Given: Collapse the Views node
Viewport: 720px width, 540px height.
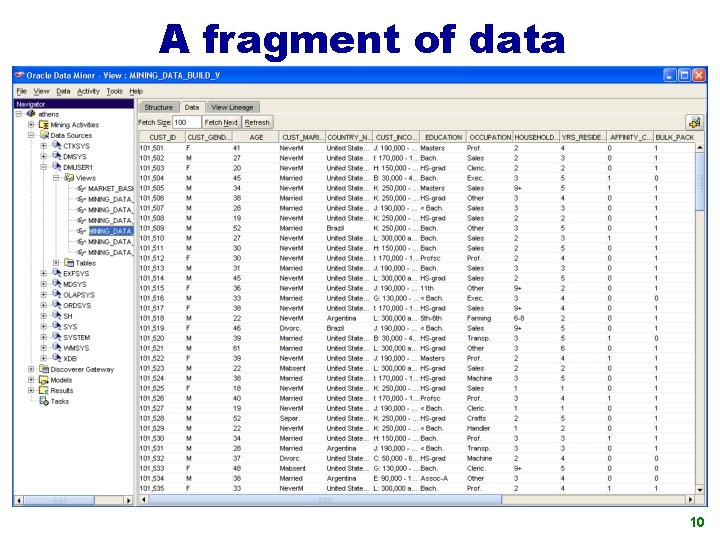Looking at the screenshot, I should point(56,177).
